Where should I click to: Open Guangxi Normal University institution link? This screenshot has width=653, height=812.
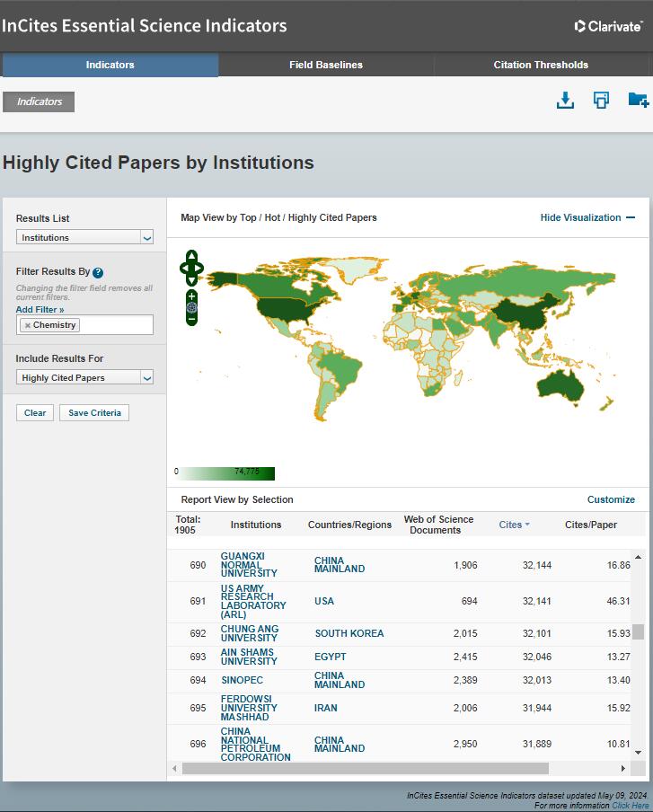[249, 564]
